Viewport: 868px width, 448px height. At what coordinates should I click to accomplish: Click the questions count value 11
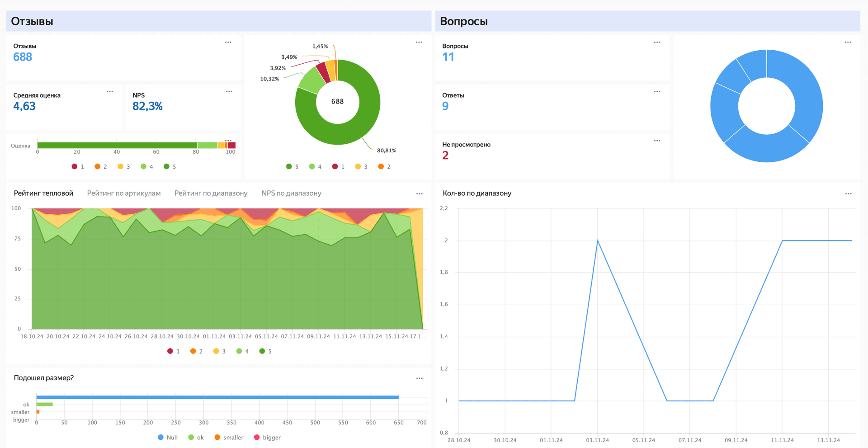[x=448, y=57]
